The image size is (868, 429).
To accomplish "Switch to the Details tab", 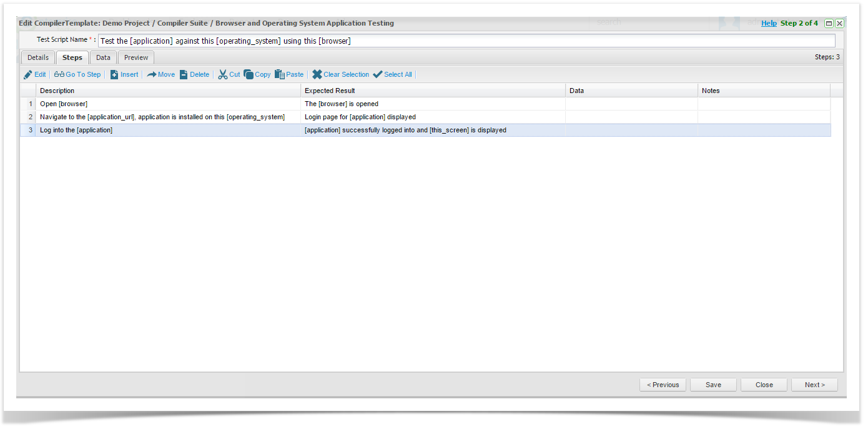I will (38, 57).
